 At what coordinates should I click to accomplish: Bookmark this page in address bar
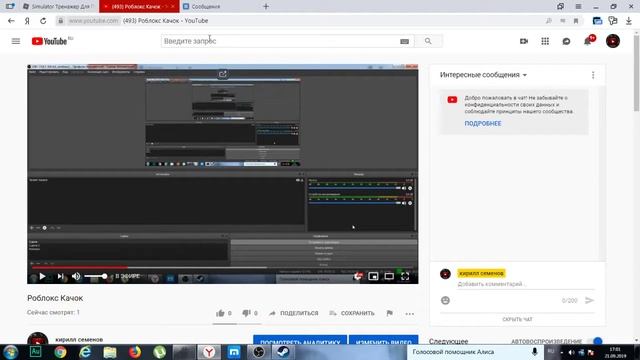[x=576, y=21]
